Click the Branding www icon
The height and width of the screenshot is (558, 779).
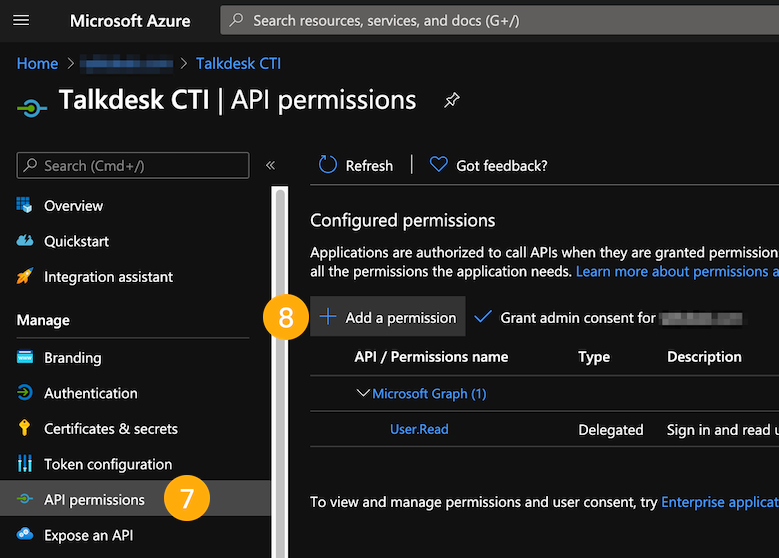pyautogui.click(x=25, y=357)
